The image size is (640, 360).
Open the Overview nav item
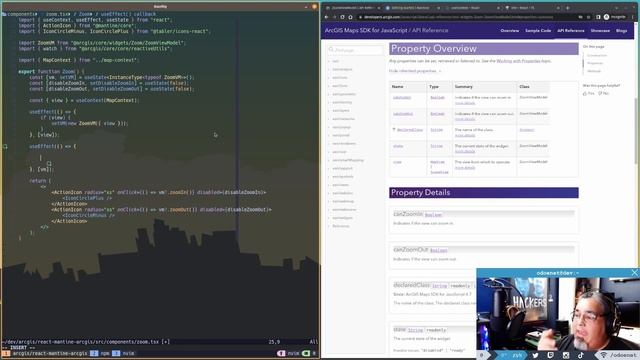point(510,31)
